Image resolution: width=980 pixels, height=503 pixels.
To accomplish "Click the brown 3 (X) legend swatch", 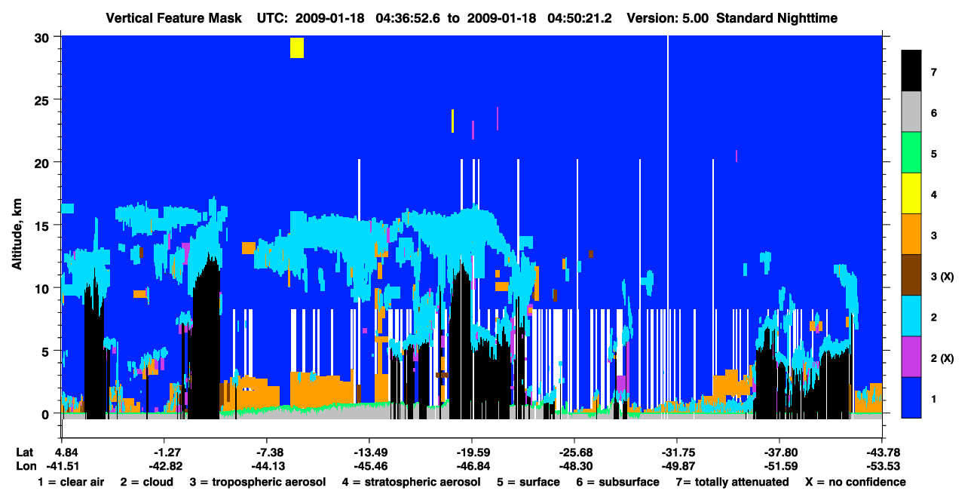I will [x=911, y=275].
